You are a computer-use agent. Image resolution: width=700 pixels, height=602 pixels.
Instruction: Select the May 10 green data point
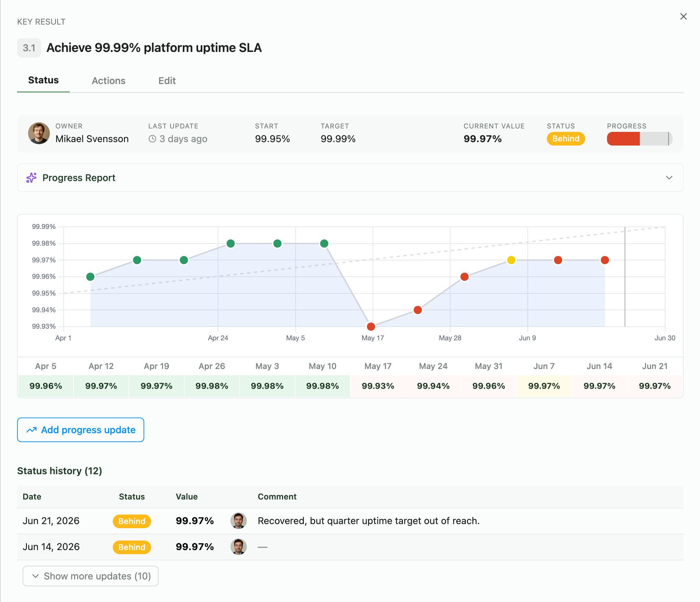324,244
